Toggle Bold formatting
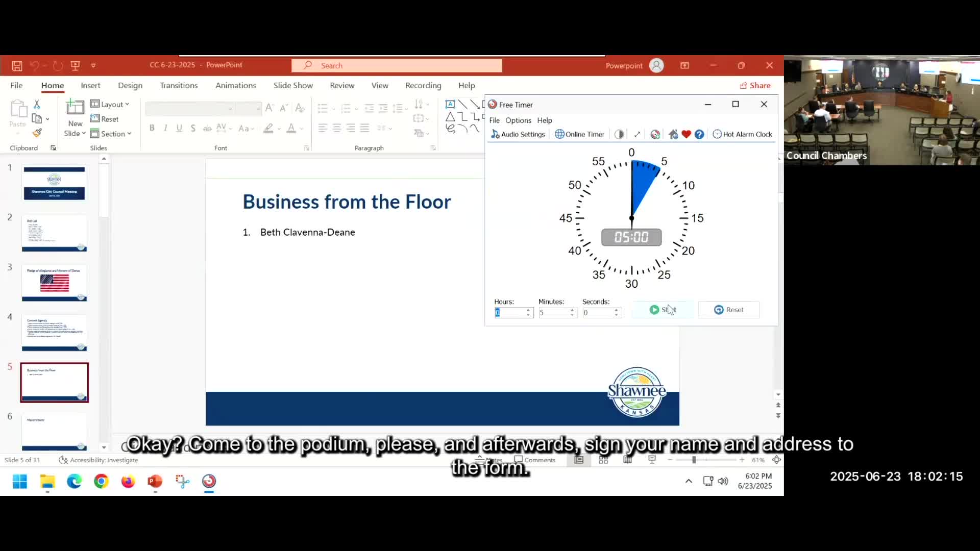This screenshot has width=980, height=551. tap(152, 128)
